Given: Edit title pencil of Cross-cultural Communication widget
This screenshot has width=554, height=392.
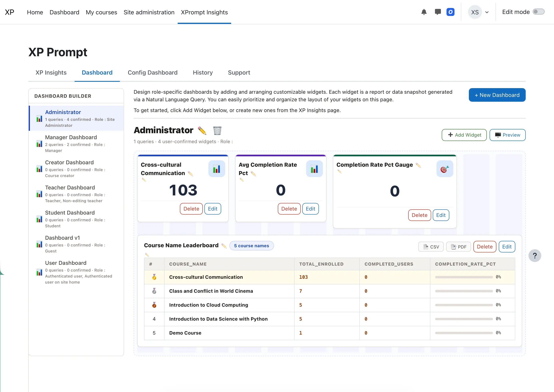Looking at the screenshot, I should pyautogui.click(x=190, y=173).
